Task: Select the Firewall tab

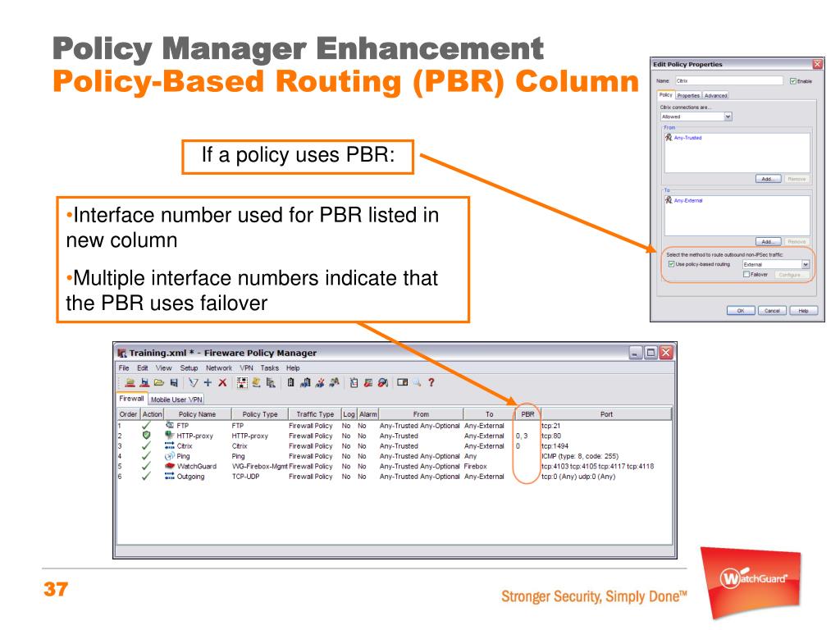Action: (x=132, y=399)
